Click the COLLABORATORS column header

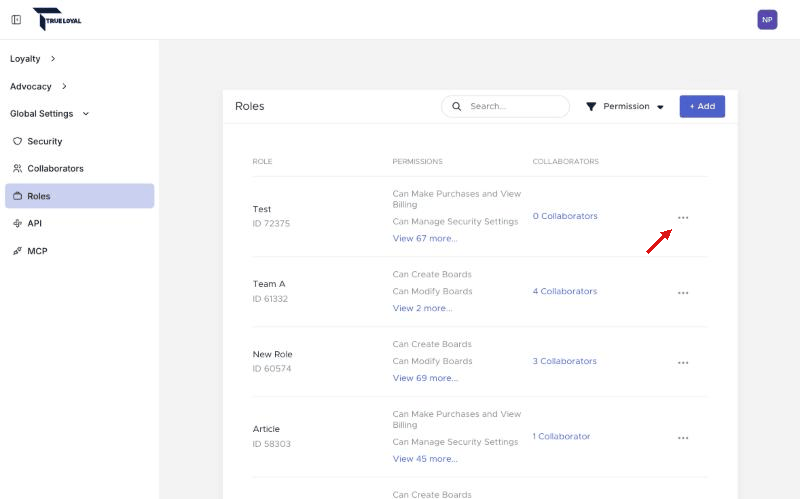tap(565, 161)
